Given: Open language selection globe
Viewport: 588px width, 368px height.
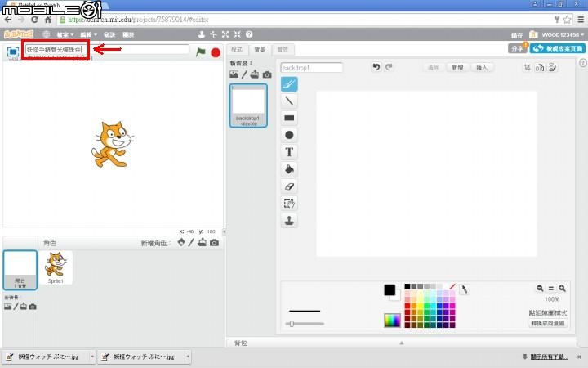Looking at the screenshot, I should (46, 34).
